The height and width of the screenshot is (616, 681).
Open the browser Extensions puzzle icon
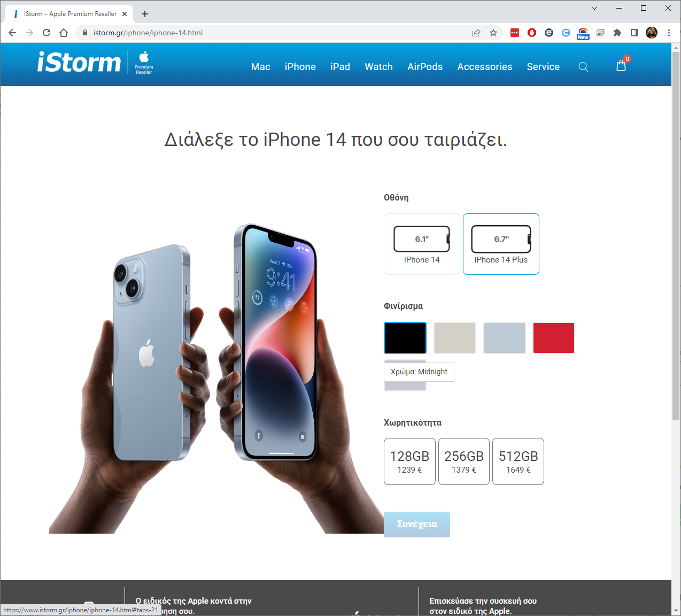click(617, 33)
